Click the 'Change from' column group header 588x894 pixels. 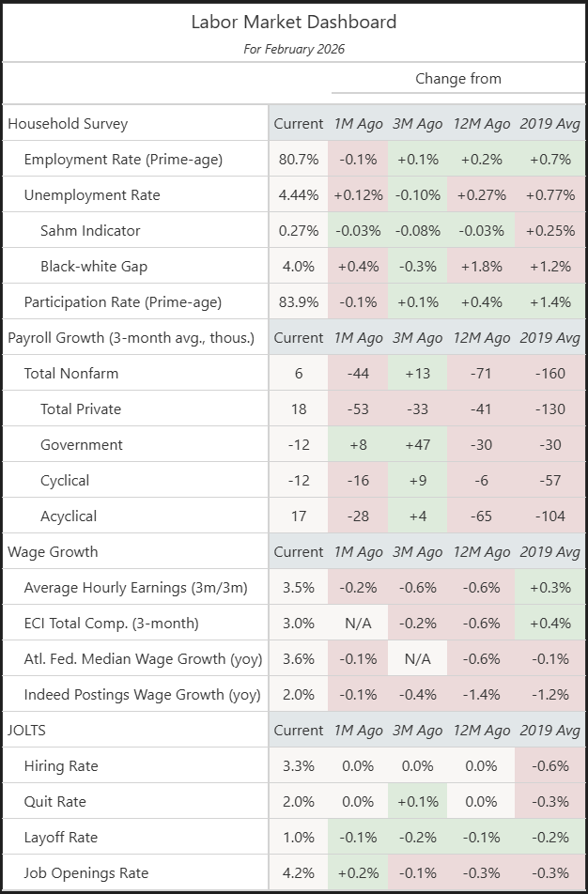[457, 79]
